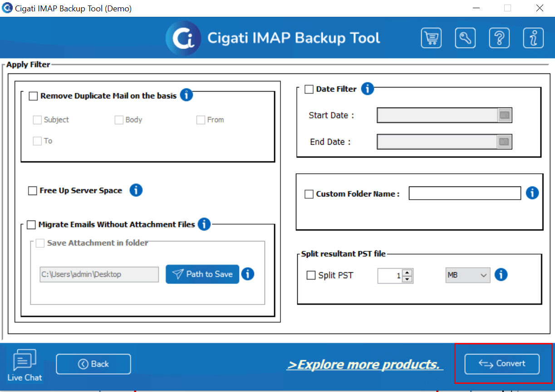Tick Save Attachment in folder
Viewport: 555px width, 392px height.
[x=40, y=243]
